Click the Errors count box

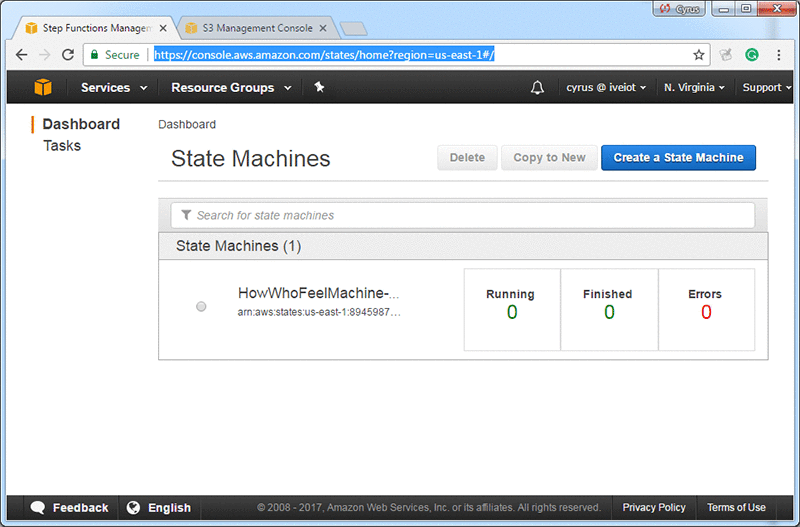coord(706,310)
